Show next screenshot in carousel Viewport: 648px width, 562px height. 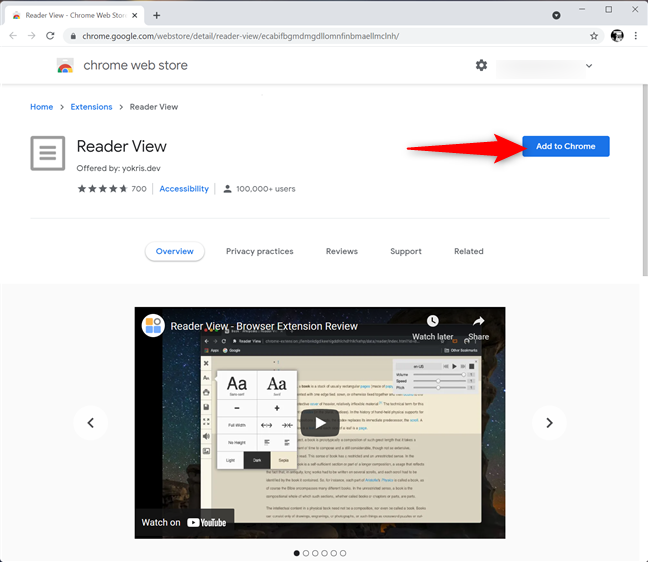click(x=549, y=423)
